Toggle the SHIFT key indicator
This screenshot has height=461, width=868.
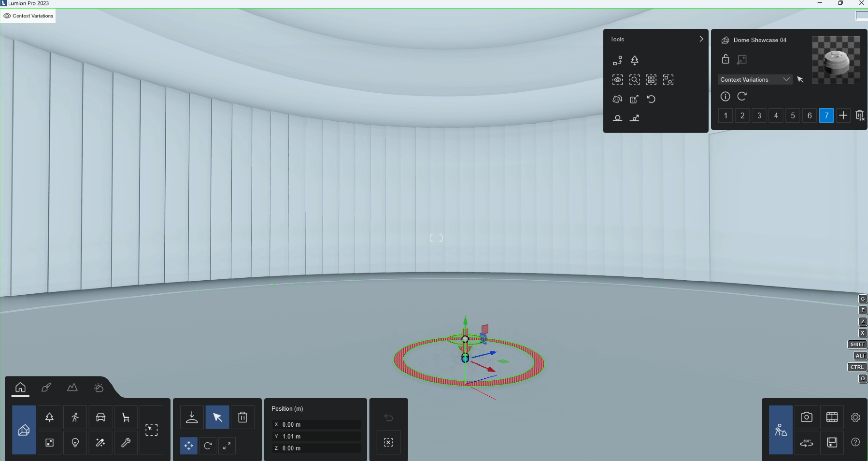click(x=857, y=345)
